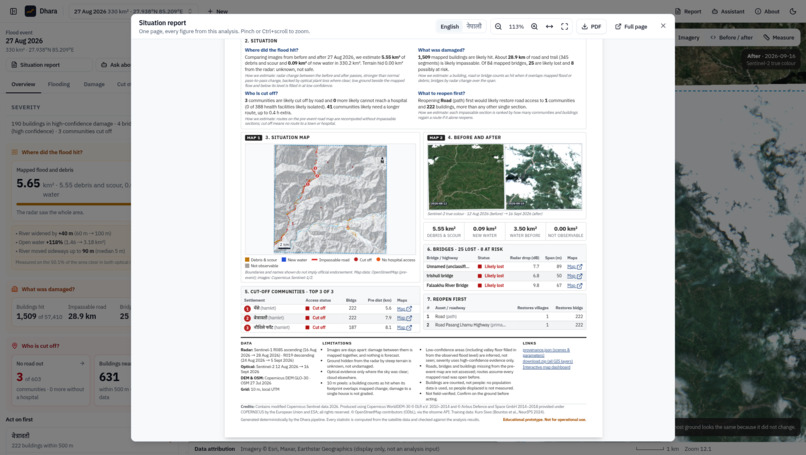Switch report language to English
Viewport: 806px width, 455px height.
pyautogui.click(x=449, y=26)
